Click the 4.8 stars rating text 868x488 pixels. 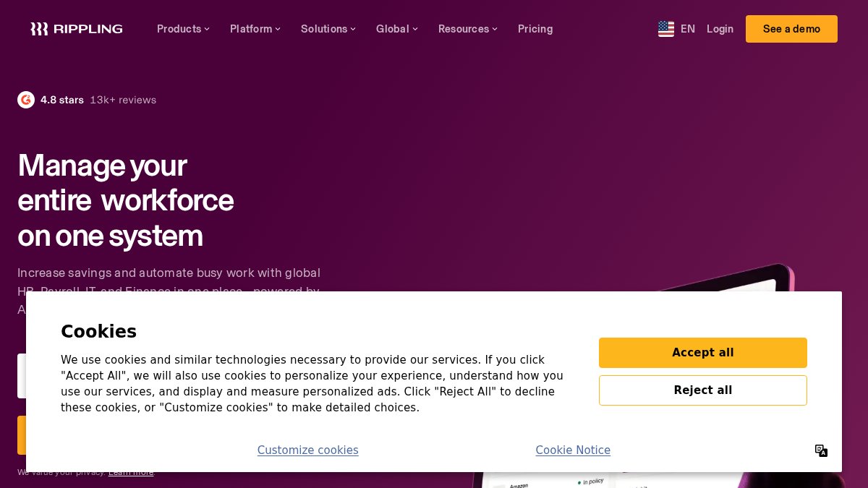click(x=62, y=100)
